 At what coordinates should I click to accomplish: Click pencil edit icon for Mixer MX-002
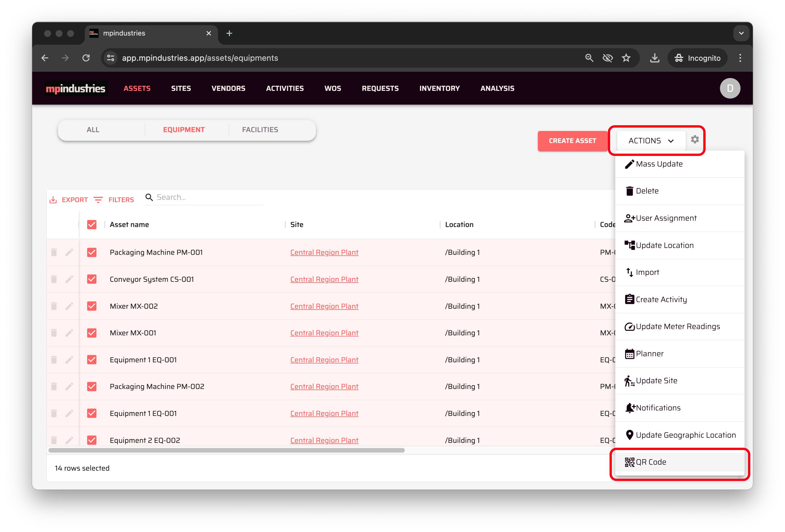point(69,306)
